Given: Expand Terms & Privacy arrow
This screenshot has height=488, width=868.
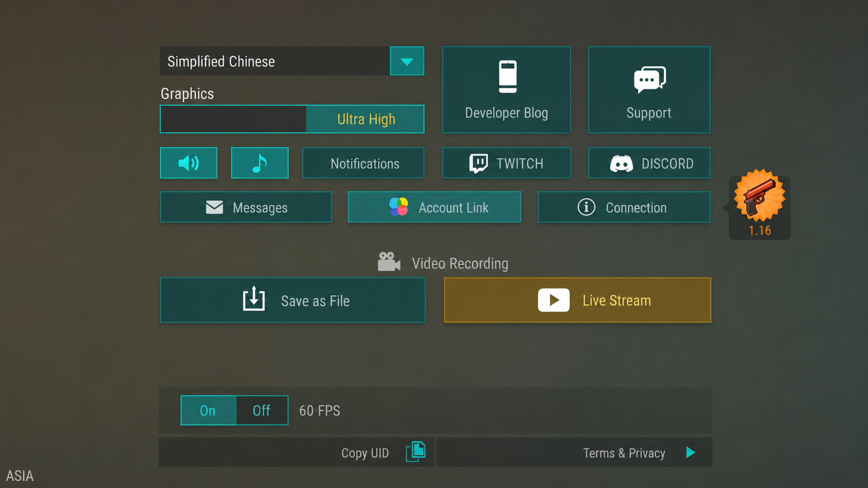Looking at the screenshot, I should click(691, 452).
